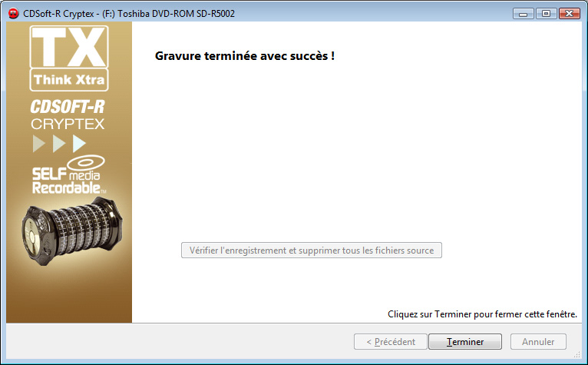
Task: Click the Annuler button
Action: pos(538,342)
